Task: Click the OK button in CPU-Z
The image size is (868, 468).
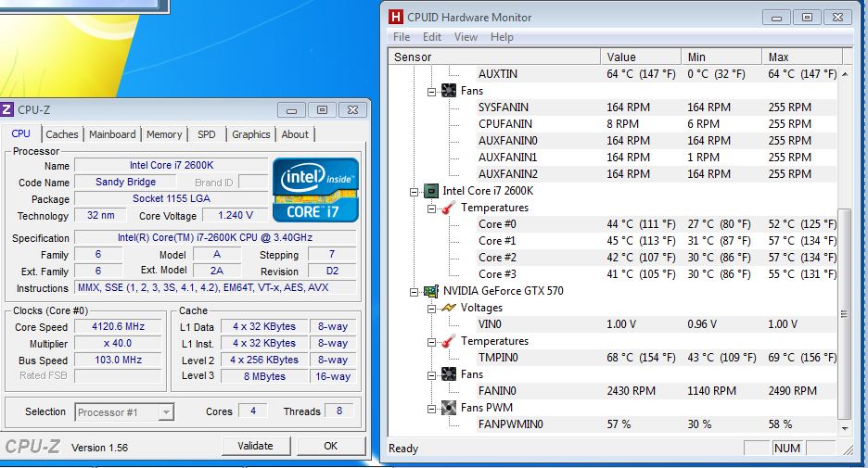Action: click(x=330, y=446)
